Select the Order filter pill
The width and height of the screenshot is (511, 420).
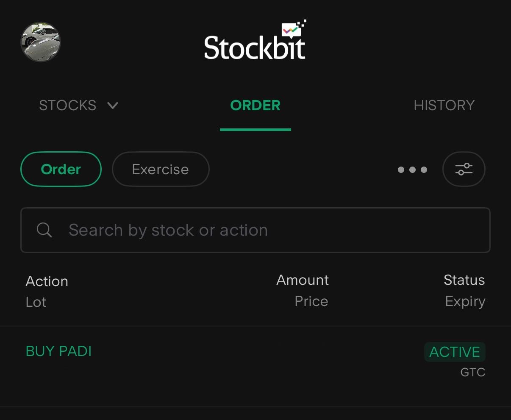pos(61,169)
